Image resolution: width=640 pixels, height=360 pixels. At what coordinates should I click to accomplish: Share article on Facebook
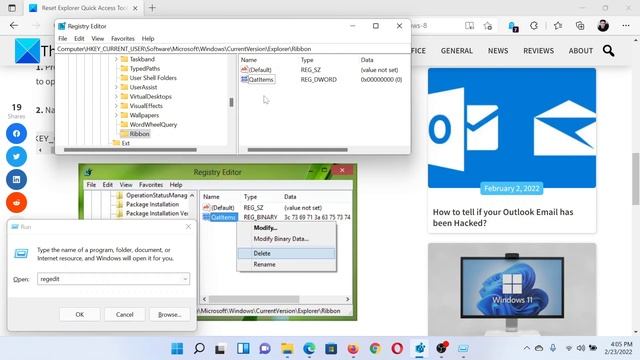click(16, 133)
